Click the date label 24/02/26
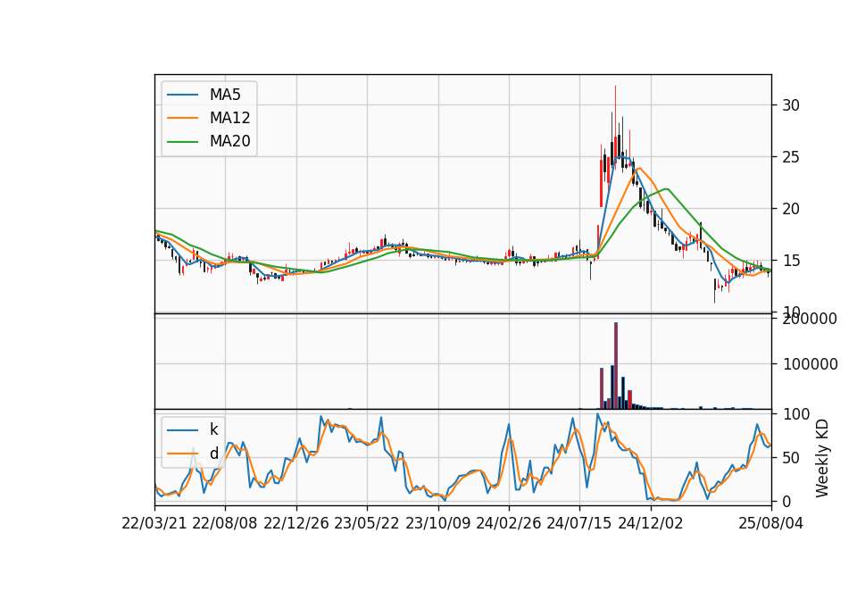Image resolution: width=857 pixels, height=616 pixels. [x=509, y=523]
